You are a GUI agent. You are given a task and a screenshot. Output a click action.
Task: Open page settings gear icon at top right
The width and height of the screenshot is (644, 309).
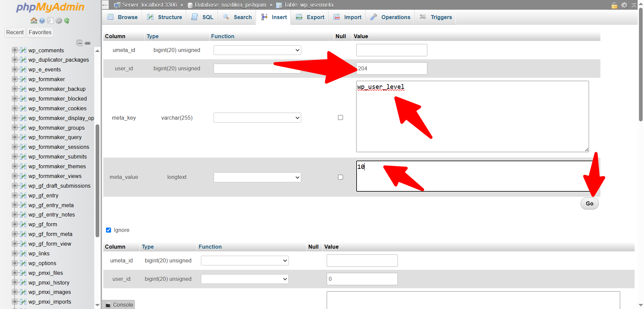[624, 5]
